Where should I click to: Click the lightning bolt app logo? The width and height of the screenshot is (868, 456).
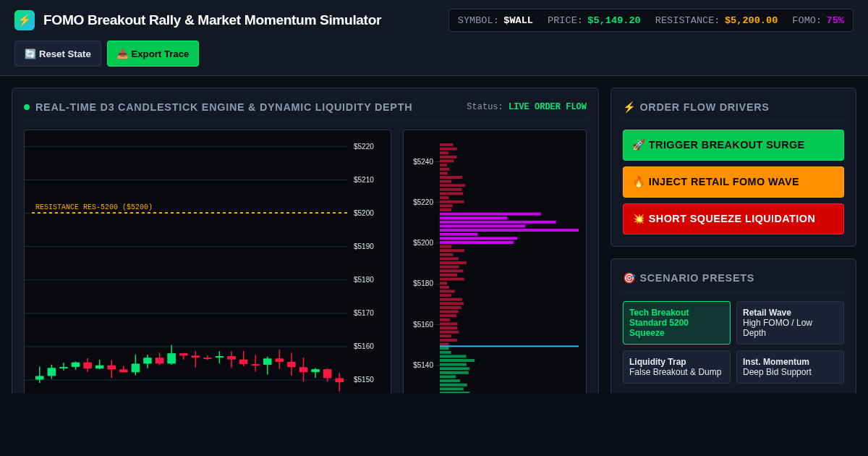(x=25, y=20)
